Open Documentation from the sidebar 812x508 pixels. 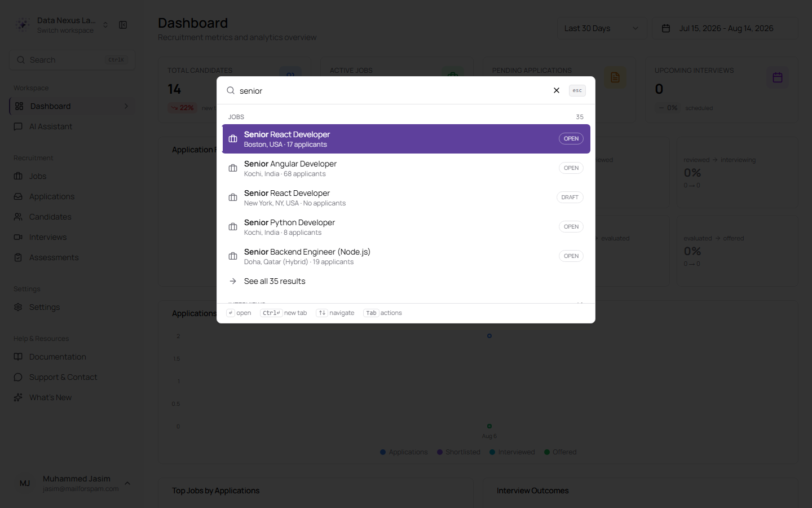(x=72, y=357)
